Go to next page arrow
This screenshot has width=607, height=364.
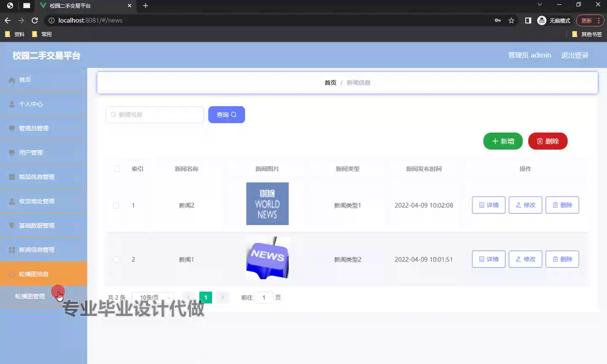click(223, 297)
